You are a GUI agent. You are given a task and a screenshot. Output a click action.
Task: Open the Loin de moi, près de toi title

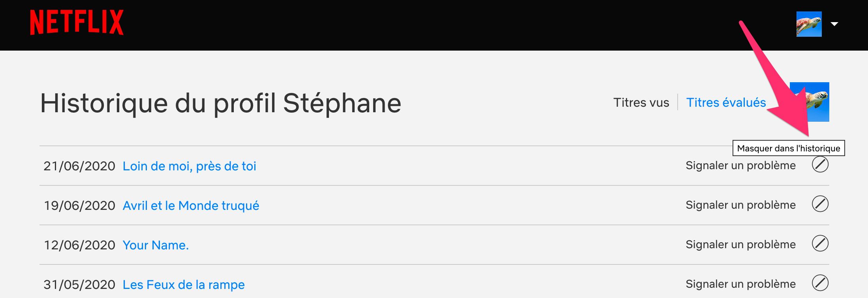(x=189, y=166)
